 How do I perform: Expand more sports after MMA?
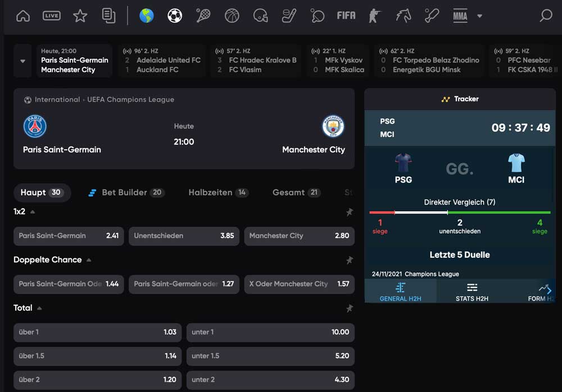pyautogui.click(x=479, y=16)
